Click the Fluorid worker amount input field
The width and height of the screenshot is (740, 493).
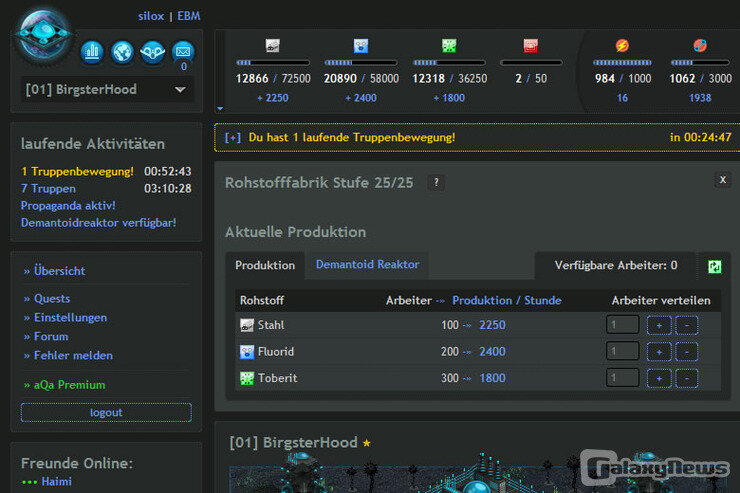click(622, 351)
